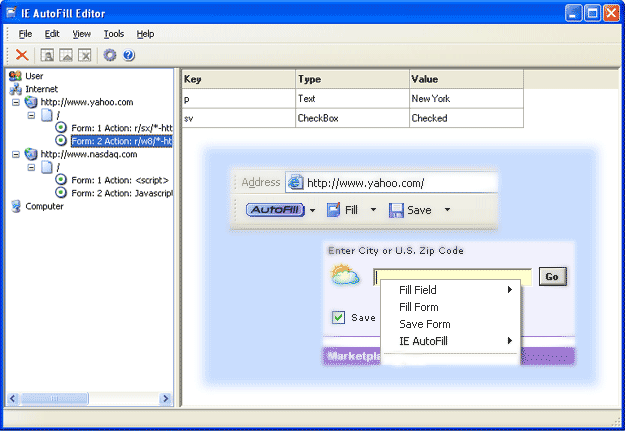Click the Save floppy disk button

point(410,210)
